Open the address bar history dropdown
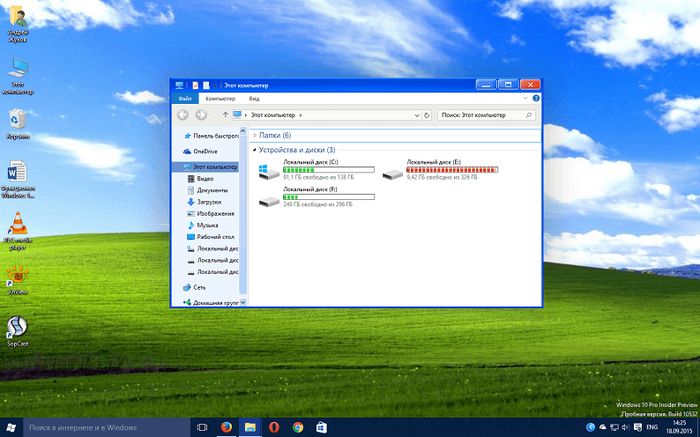Screen dimensions: 700x437 pos(414,115)
